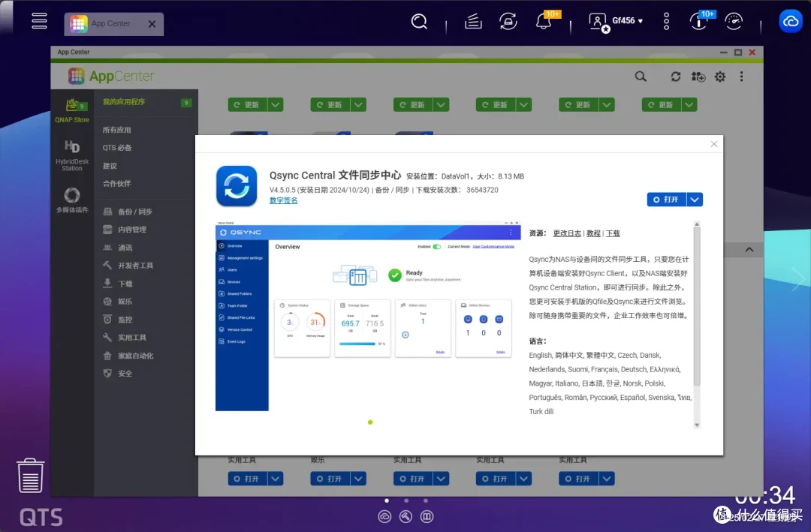Viewport: 811px width, 532px height.
Task: Open 我的应用程序 category
Action: pyautogui.click(x=146, y=102)
